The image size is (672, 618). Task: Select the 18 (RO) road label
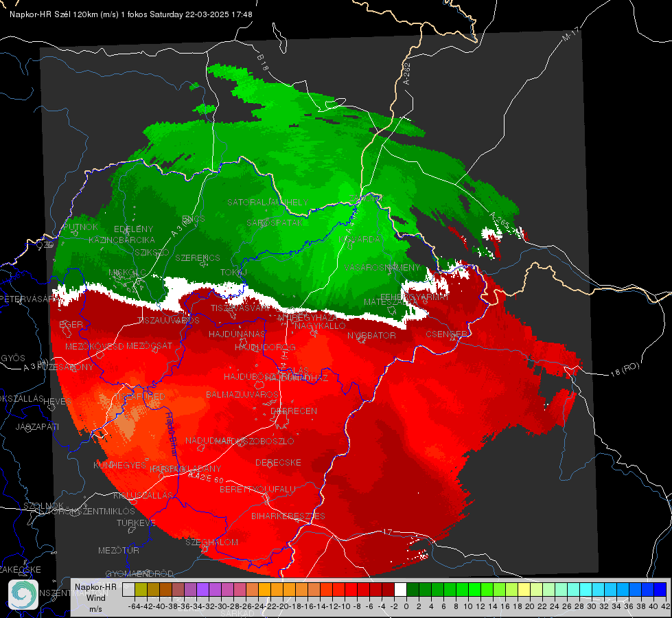tap(625, 369)
